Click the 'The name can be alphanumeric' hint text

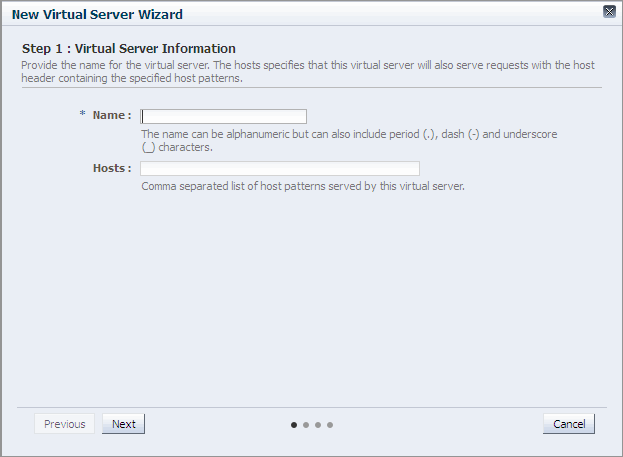tap(349, 141)
